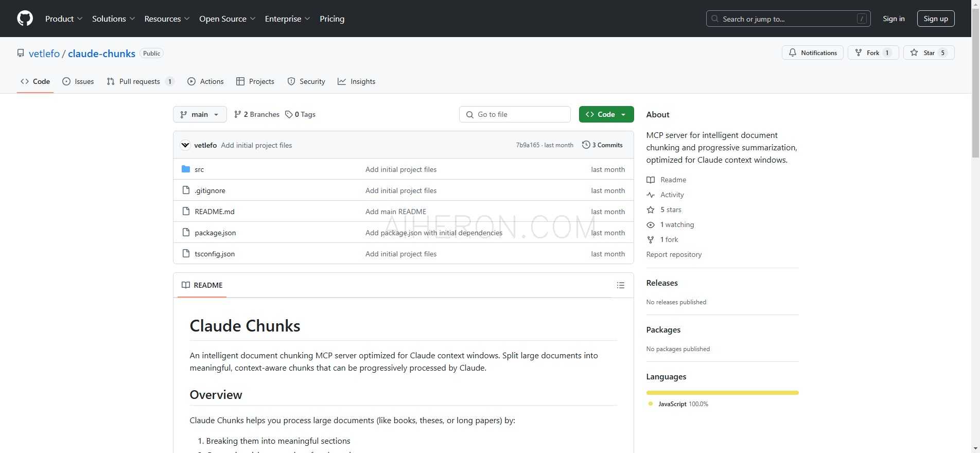Click the eye icon next to 1 watching
This screenshot has width=980, height=453.
coord(651,224)
